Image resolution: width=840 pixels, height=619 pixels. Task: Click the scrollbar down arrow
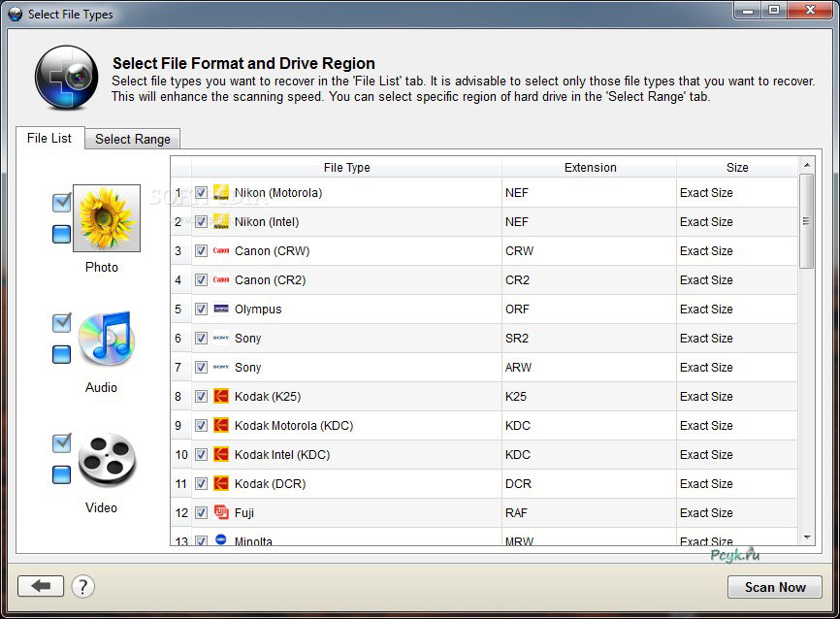click(x=807, y=537)
